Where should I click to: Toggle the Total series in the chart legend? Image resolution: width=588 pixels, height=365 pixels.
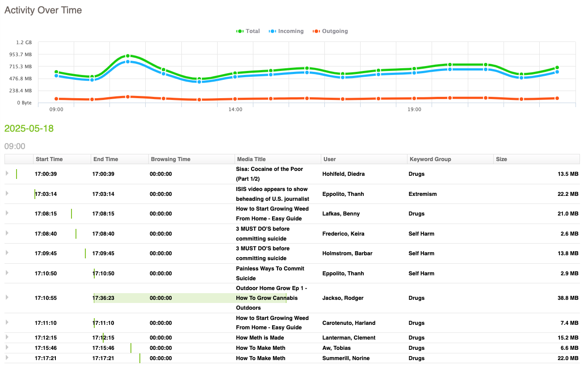click(x=248, y=31)
